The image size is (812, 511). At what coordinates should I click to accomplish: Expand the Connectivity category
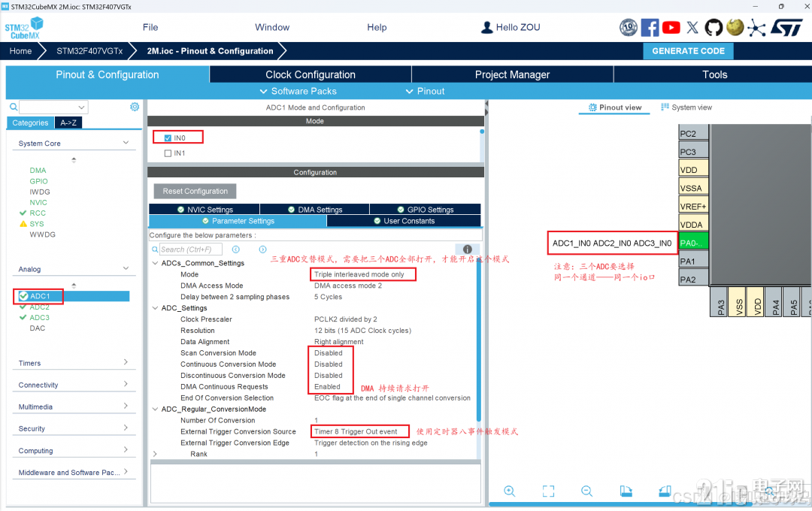point(126,384)
